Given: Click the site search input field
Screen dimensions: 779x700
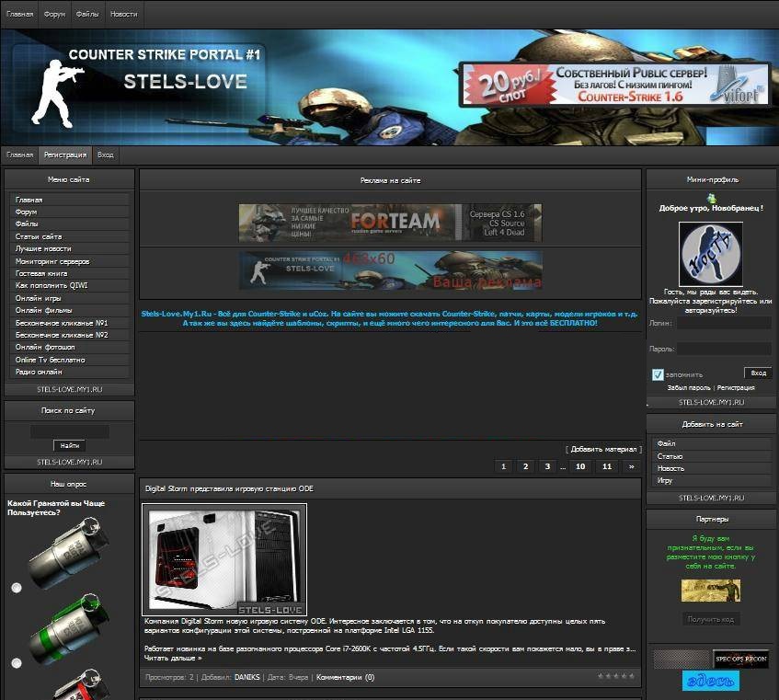Looking at the screenshot, I should tap(70, 430).
